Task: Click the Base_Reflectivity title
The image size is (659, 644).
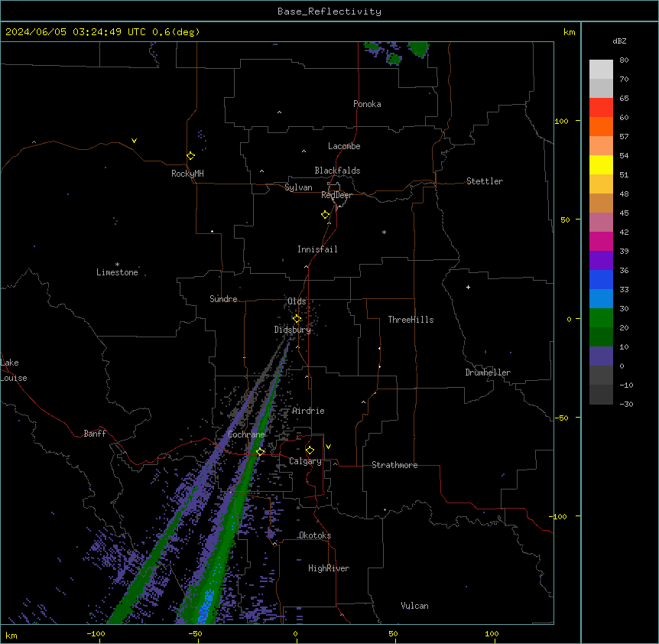Action: [x=329, y=11]
